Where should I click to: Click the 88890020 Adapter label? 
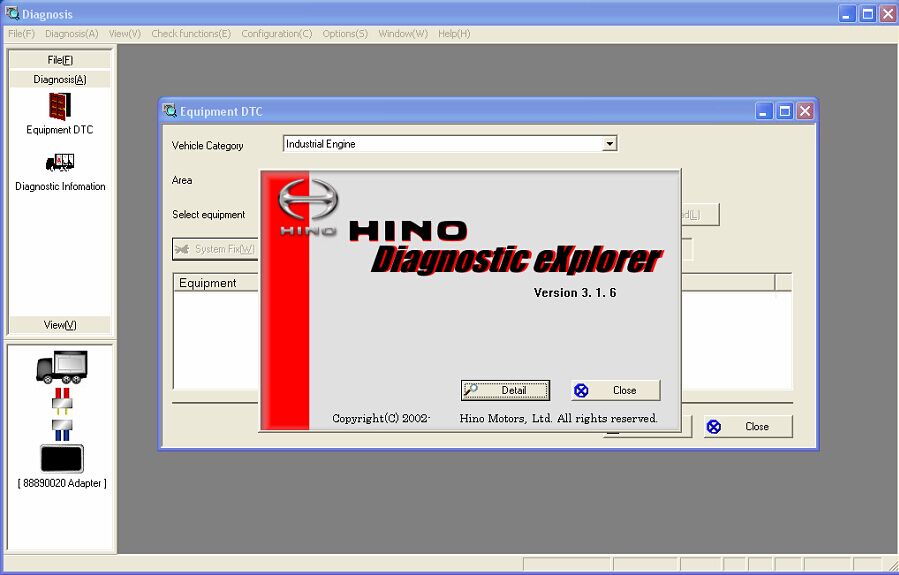point(62,483)
